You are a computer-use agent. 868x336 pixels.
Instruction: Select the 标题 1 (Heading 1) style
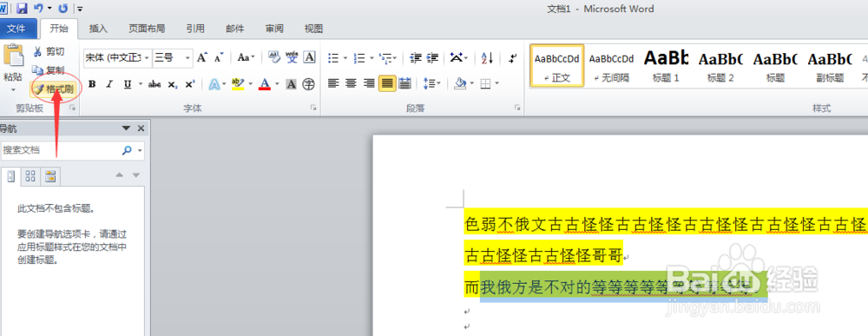pyautogui.click(x=666, y=65)
